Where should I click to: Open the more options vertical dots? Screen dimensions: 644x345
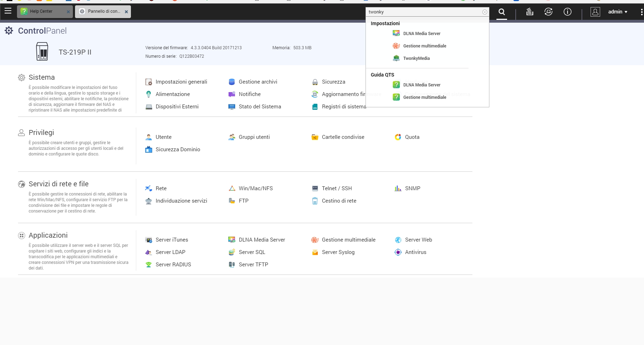click(x=641, y=12)
